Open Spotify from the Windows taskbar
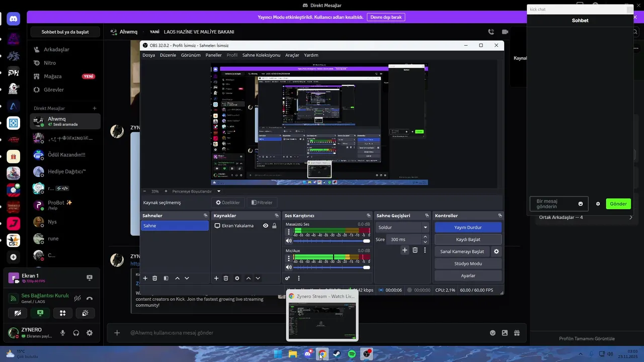This screenshot has width=644, height=362. pyautogui.click(x=352, y=354)
